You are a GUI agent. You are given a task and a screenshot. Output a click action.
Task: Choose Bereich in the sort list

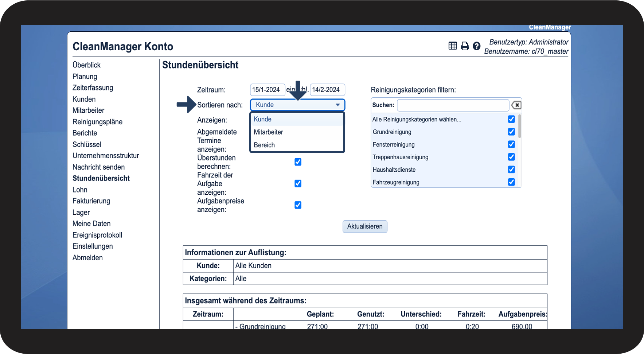264,145
